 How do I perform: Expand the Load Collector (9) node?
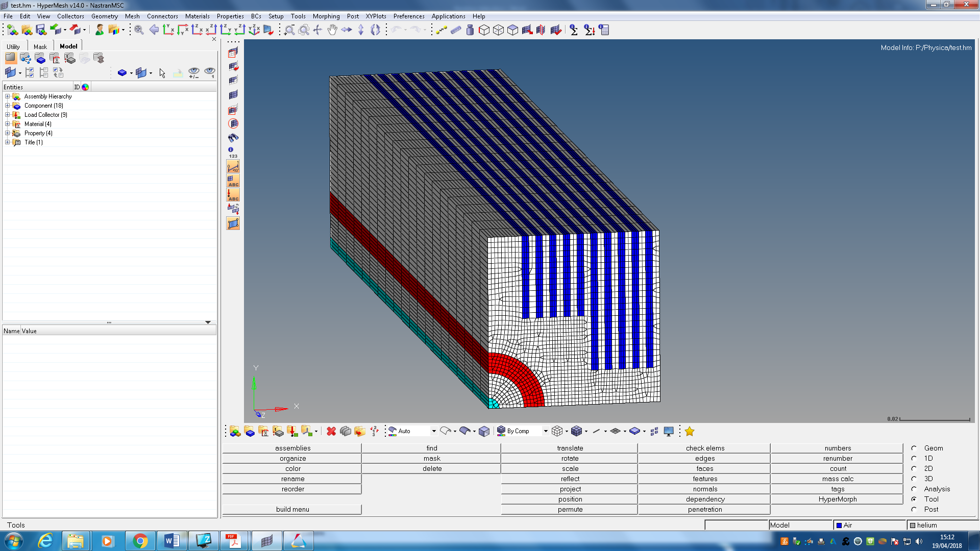7,115
